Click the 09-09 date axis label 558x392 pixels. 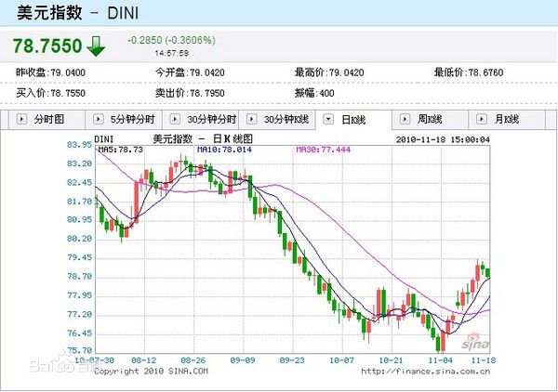pyautogui.click(x=243, y=360)
